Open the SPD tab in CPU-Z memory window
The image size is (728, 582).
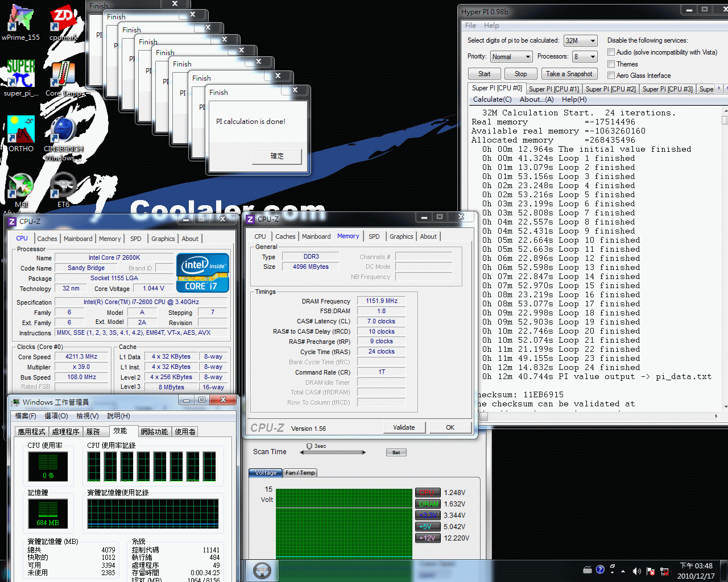pyautogui.click(x=374, y=236)
